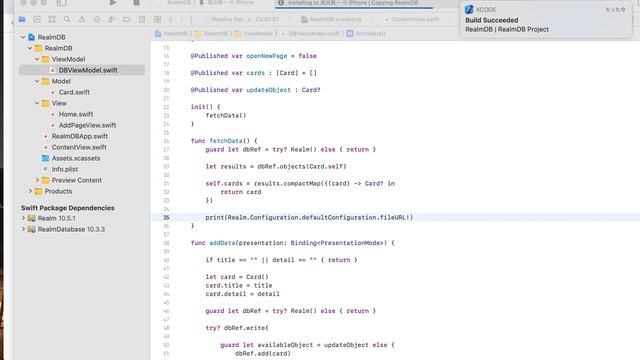640x360 pixels.
Task: Click 'dbRef.add(card)' line
Action: point(262,353)
